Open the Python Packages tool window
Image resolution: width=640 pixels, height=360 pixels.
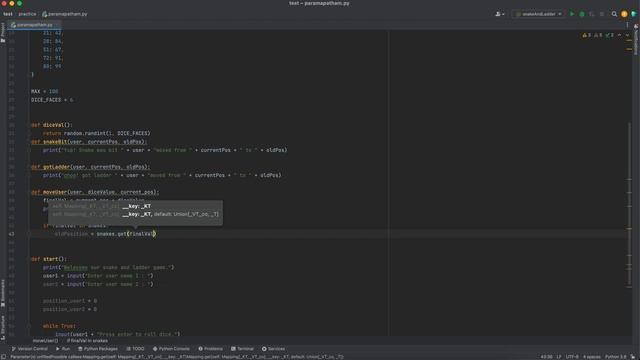[x=98, y=349]
